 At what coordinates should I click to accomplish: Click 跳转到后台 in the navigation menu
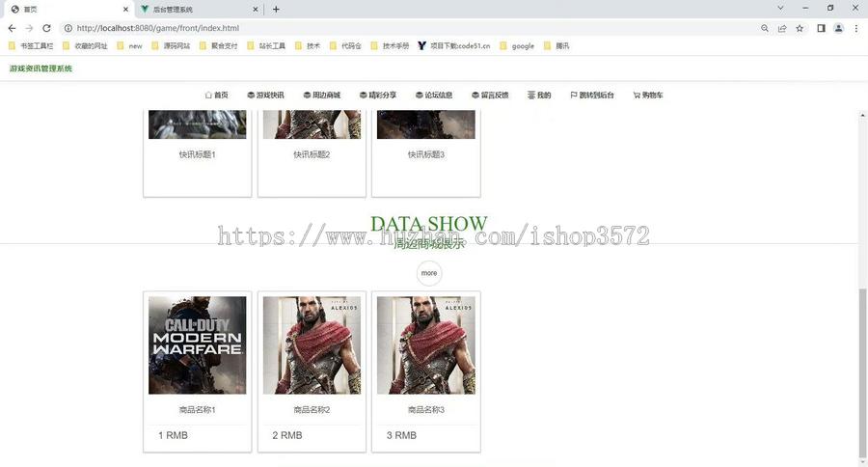click(x=592, y=96)
